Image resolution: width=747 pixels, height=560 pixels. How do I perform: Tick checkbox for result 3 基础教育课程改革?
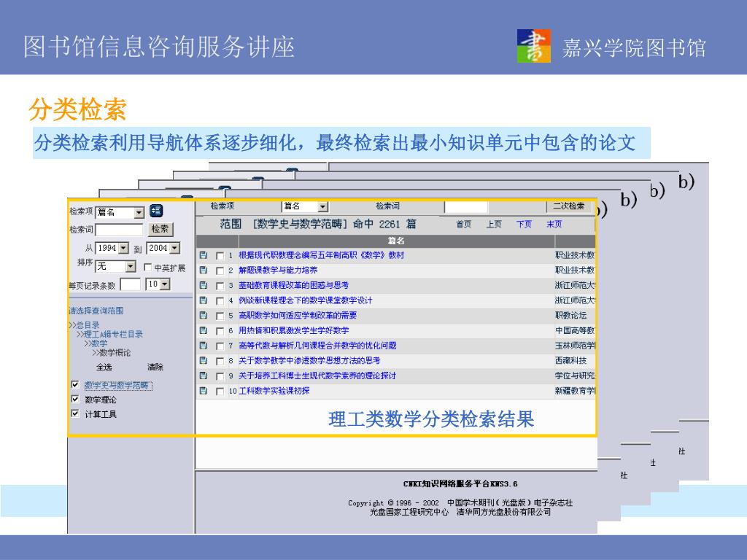pyautogui.click(x=220, y=286)
